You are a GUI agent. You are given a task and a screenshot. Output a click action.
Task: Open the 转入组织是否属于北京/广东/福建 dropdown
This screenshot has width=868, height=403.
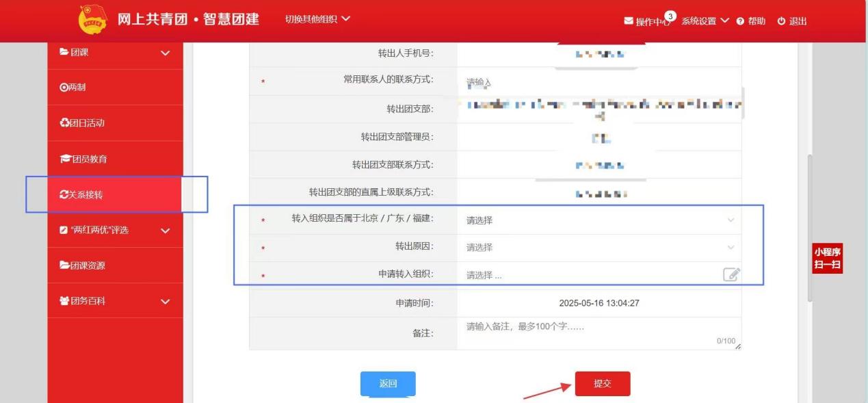coord(599,220)
